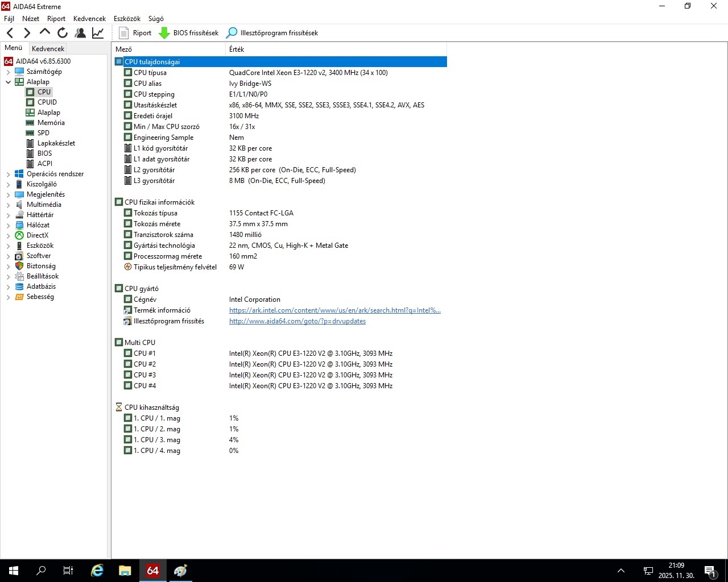The image size is (728, 582).
Task: Click the Refresh toolbar icon
Action: [63, 33]
